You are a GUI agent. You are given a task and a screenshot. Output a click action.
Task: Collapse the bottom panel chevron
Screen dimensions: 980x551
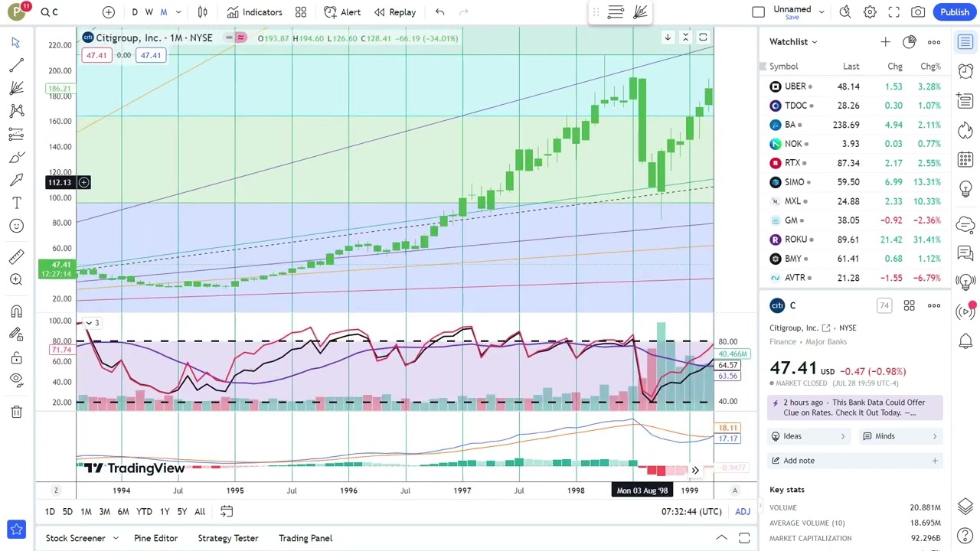[x=721, y=538]
